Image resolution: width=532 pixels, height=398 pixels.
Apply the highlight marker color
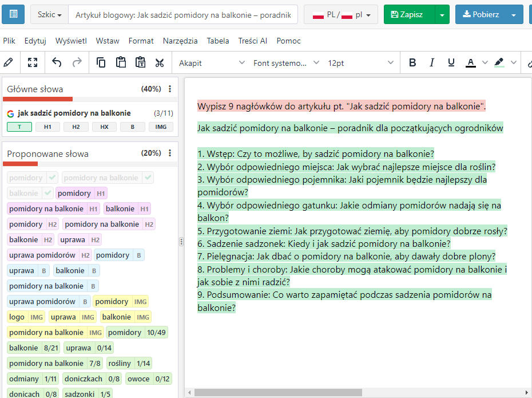(x=499, y=62)
